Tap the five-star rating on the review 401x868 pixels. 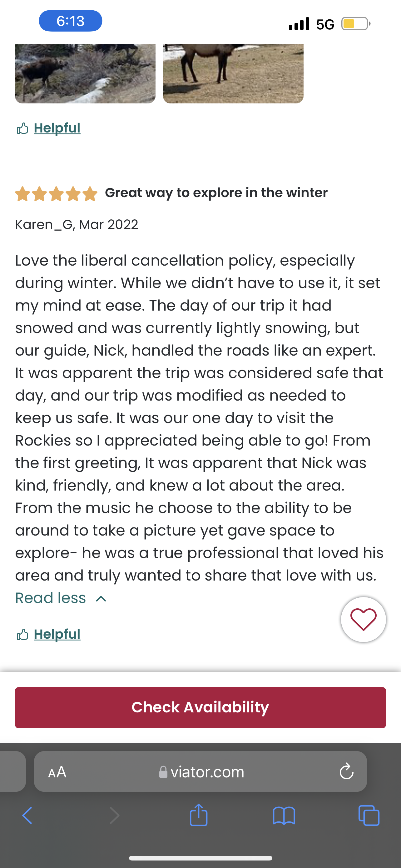point(56,193)
